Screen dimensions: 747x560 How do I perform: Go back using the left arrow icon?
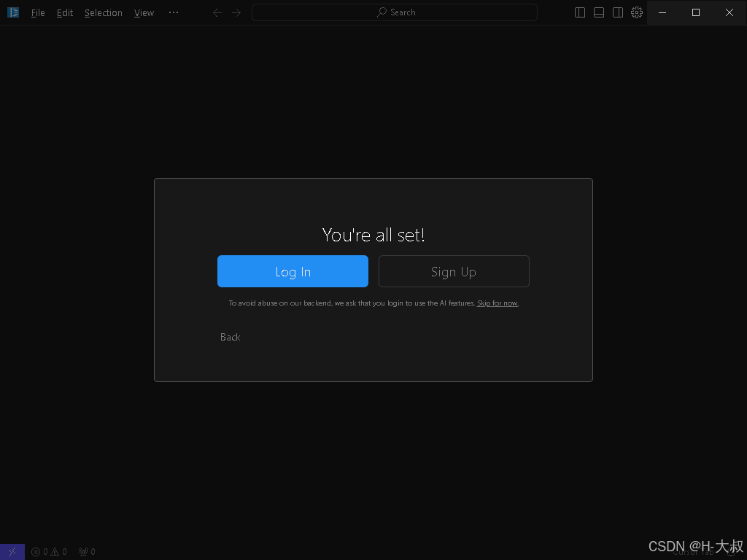(x=217, y=13)
